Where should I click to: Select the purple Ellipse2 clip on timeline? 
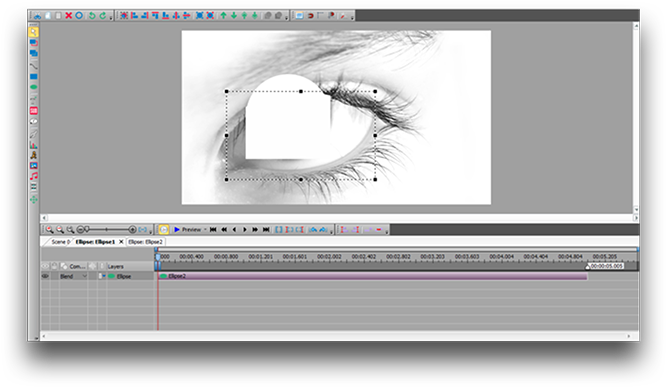click(x=373, y=276)
